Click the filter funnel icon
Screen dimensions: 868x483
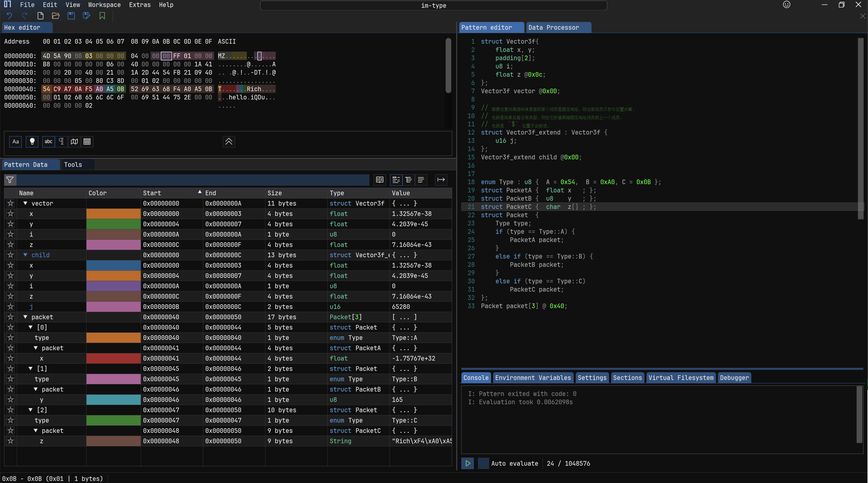pos(10,180)
